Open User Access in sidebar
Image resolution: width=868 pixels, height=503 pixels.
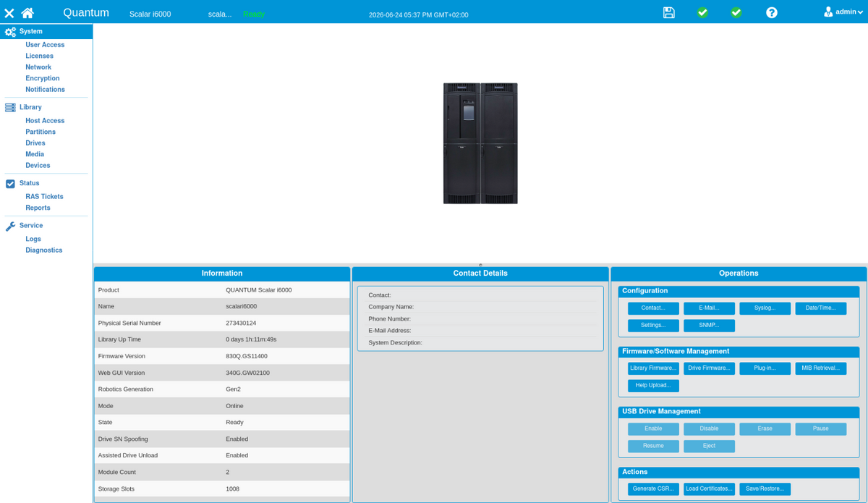click(x=45, y=45)
